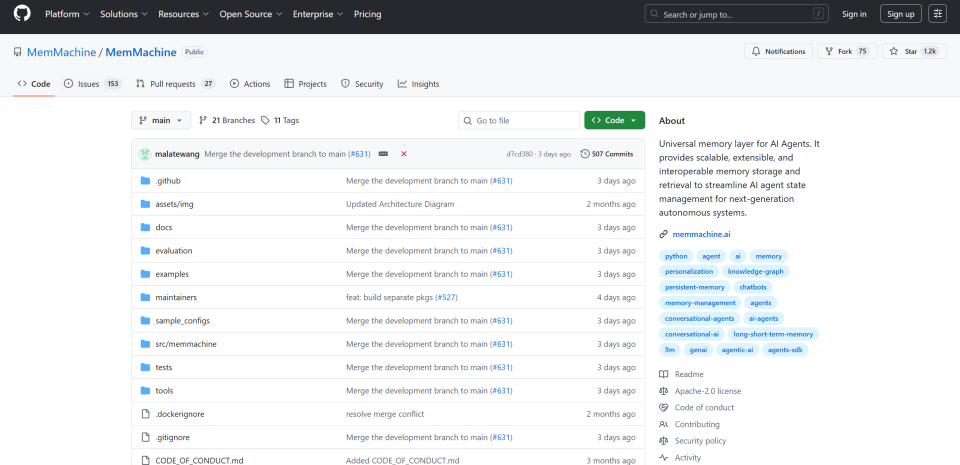Click the failed status X icon on commit
960x465 pixels.
coord(404,154)
